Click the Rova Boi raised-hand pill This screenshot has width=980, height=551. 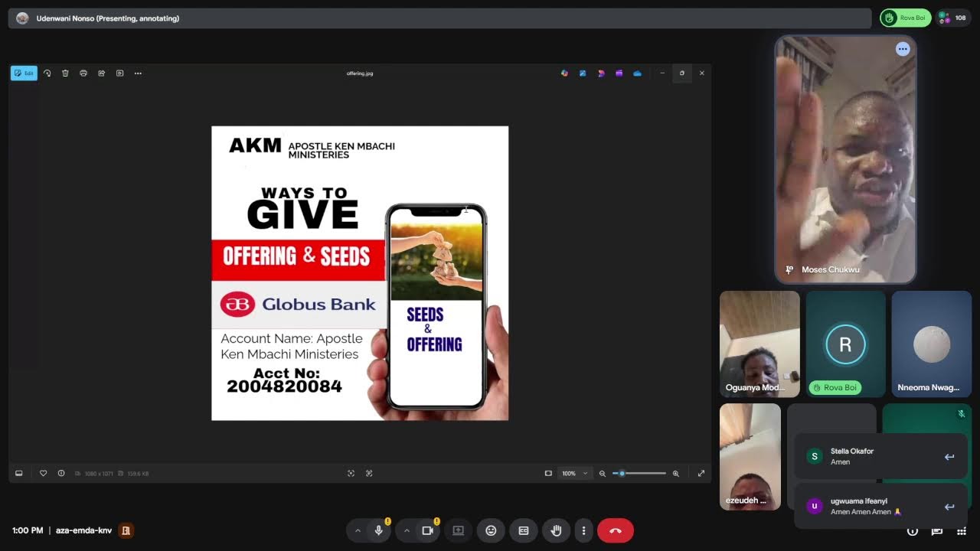[x=905, y=18]
